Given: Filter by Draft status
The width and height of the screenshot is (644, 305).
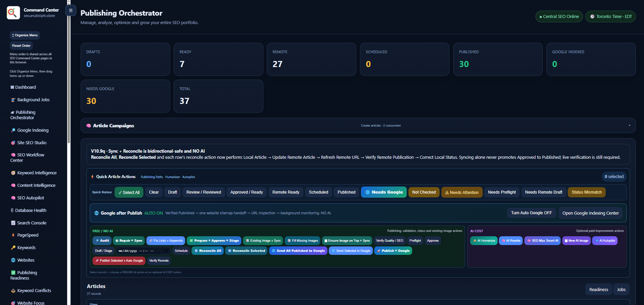Looking at the screenshot, I should [x=173, y=192].
